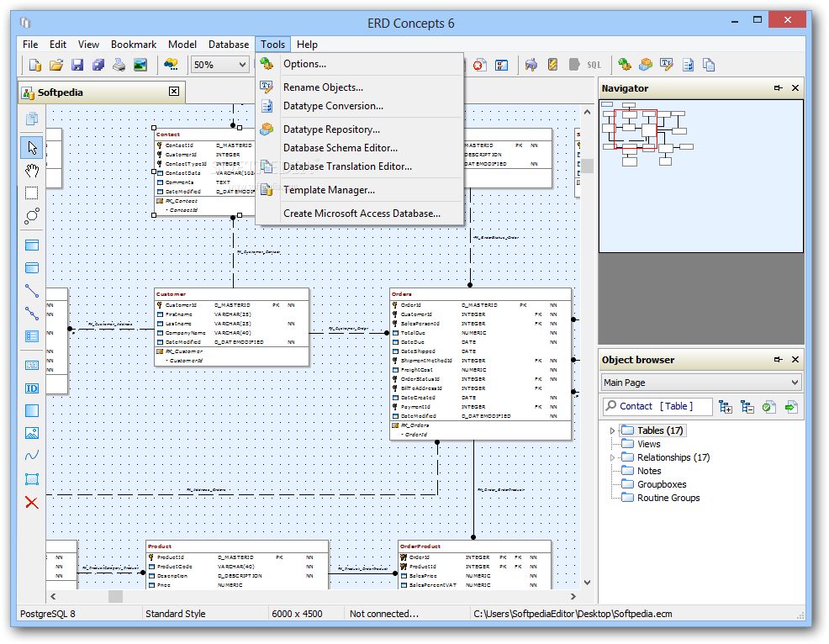Click the Print toolbar icon

(119, 65)
